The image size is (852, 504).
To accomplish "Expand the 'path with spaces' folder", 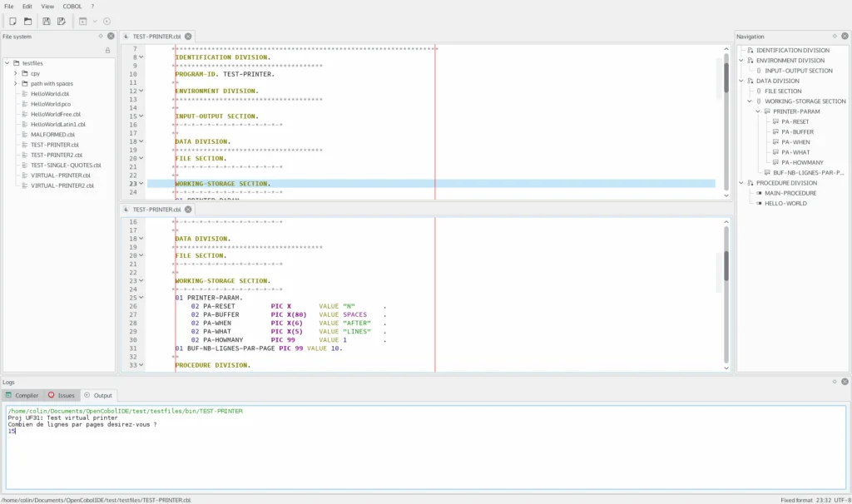I will point(15,84).
